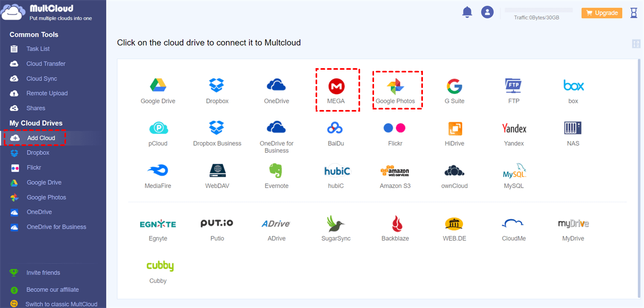Choose hubiC cloud service

click(336, 176)
